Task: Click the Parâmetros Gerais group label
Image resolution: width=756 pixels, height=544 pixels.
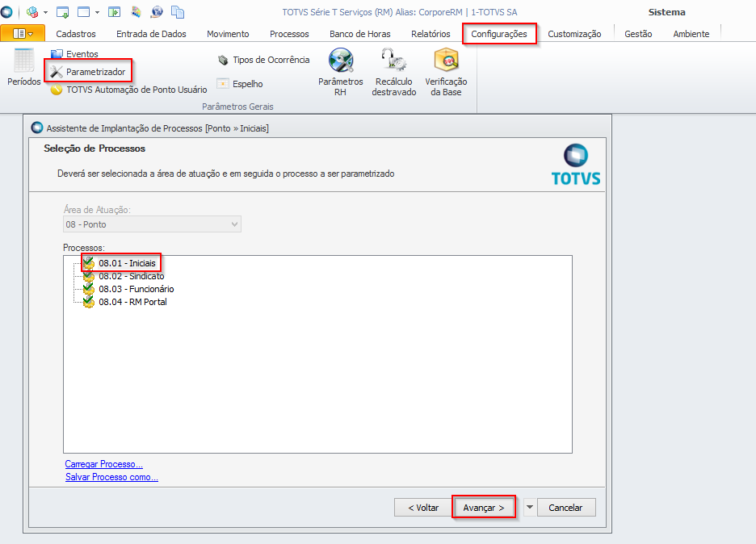Action: point(237,107)
